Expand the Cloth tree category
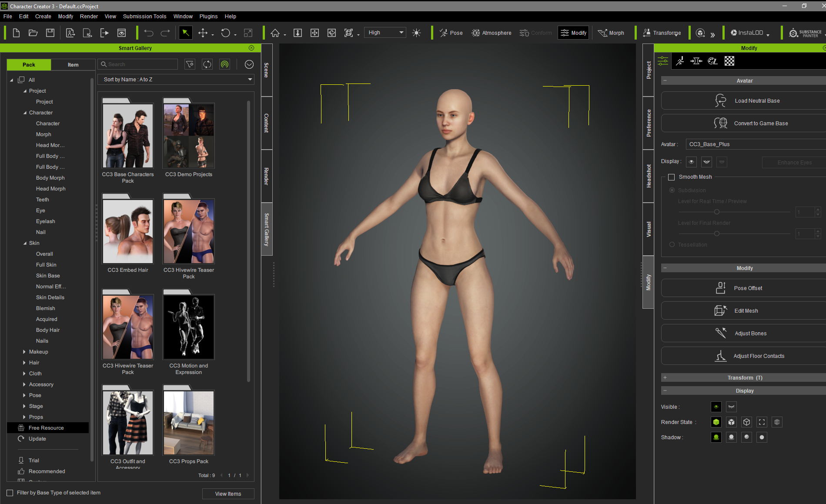The image size is (826, 504). click(24, 374)
